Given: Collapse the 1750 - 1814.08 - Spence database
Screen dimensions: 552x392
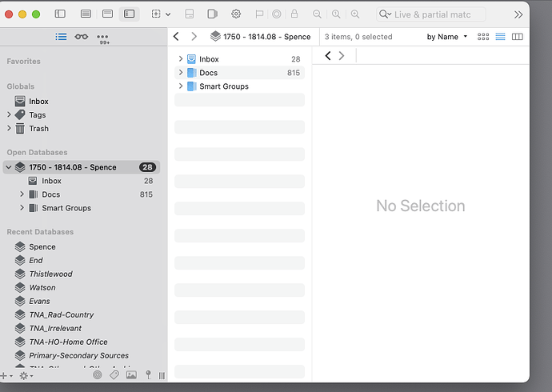Looking at the screenshot, I should click(9, 167).
